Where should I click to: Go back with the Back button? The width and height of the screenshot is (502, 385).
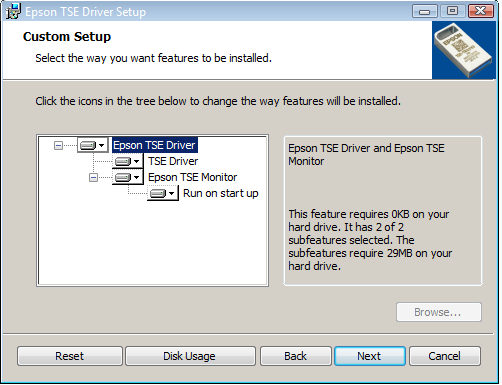pos(296,356)
